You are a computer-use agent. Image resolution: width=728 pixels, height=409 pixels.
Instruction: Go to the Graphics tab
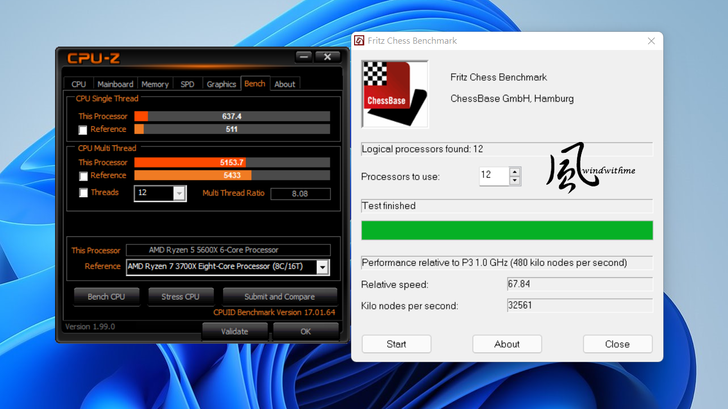[x=221, y=84]
